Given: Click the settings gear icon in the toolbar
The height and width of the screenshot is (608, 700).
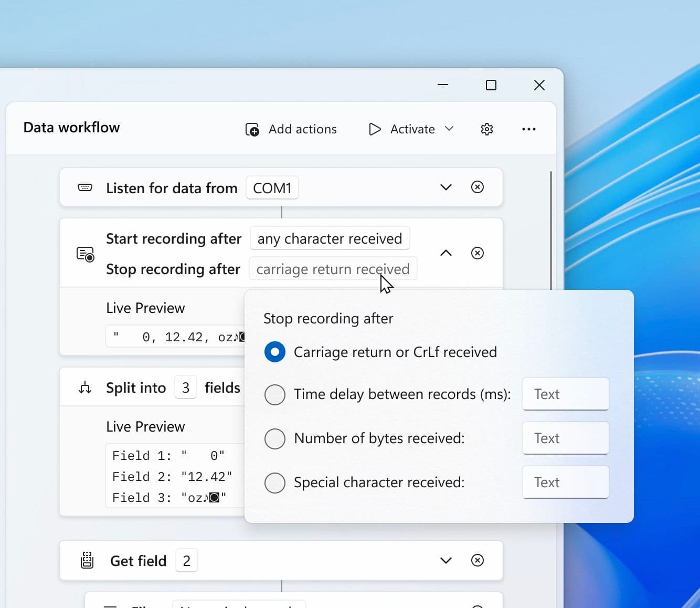Looking at the screenshot, I should [x=486, y=129].
